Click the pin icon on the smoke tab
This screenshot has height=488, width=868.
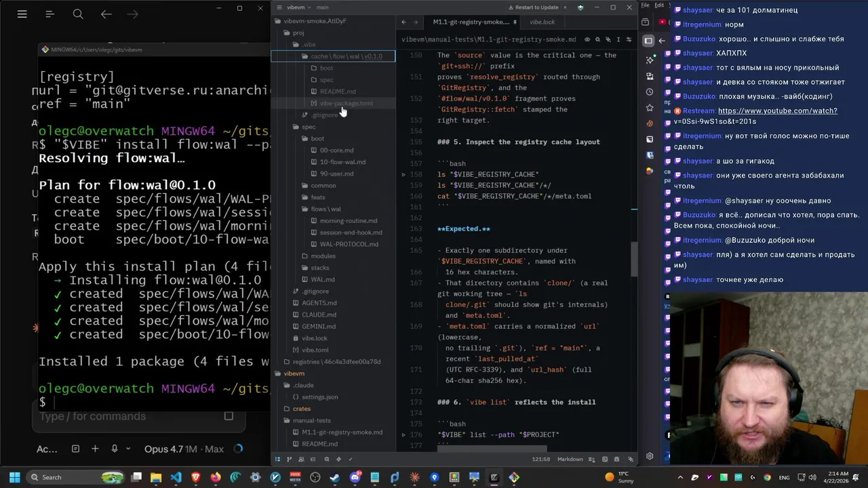point(515,22)
